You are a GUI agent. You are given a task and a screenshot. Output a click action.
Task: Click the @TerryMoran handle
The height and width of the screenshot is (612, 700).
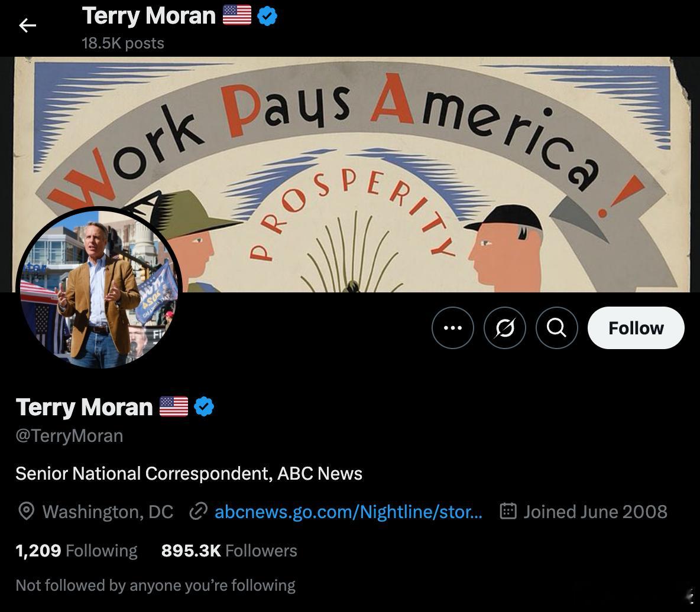pyautogui.click(x=69, y=436)
